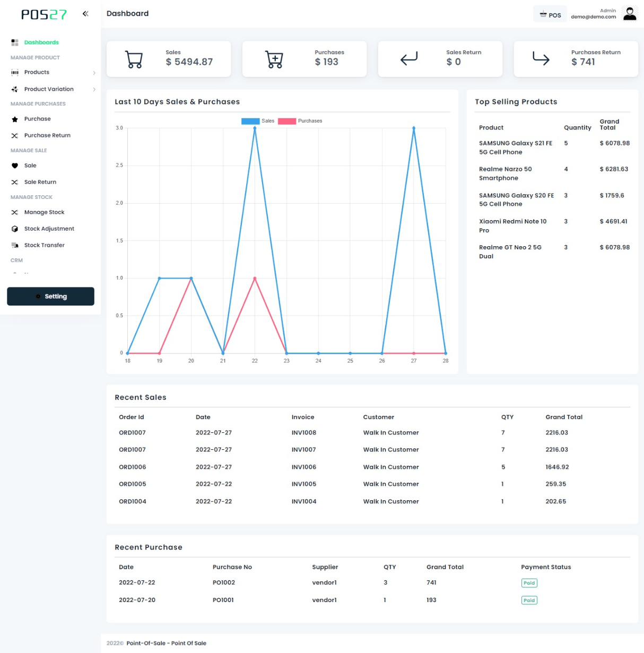The image size is (644, 653).
Task: Click the Sales cart icon on the Sales card
Action: pos(134,58)
